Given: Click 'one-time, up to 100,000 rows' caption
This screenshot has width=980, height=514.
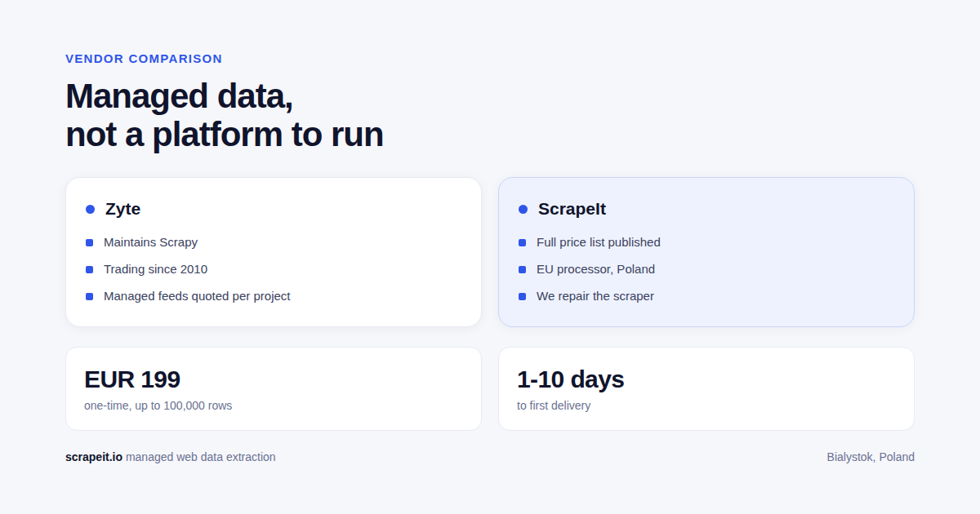Looking at the screenshot, I should pyautogui.click(x=158, y=405).
